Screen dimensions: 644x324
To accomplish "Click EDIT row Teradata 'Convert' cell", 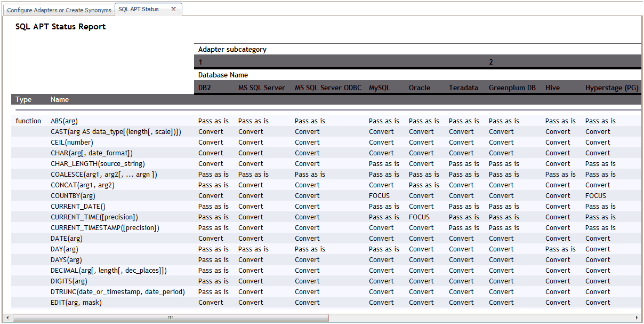I will coord(461,302).
